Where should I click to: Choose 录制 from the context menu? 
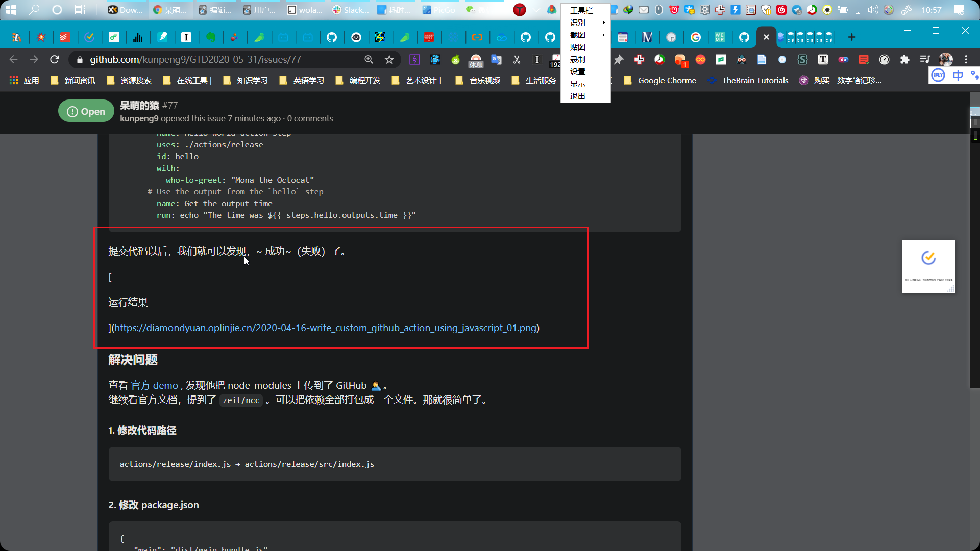point(585,59)
